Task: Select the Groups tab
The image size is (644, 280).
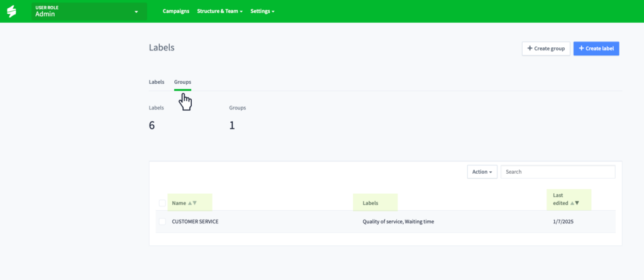Action: 182,82
